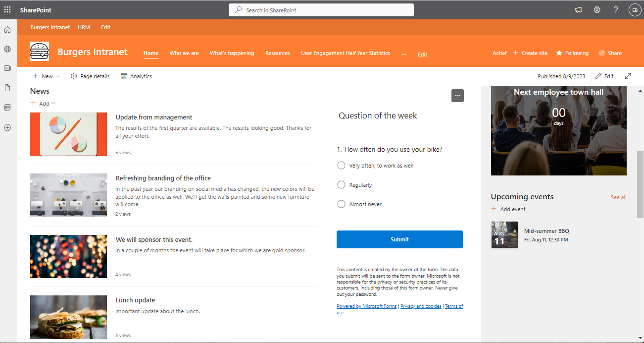Click the page vertical scrollbar thumb
Viewport: 644px width, 343px height.
coord(640,184)
